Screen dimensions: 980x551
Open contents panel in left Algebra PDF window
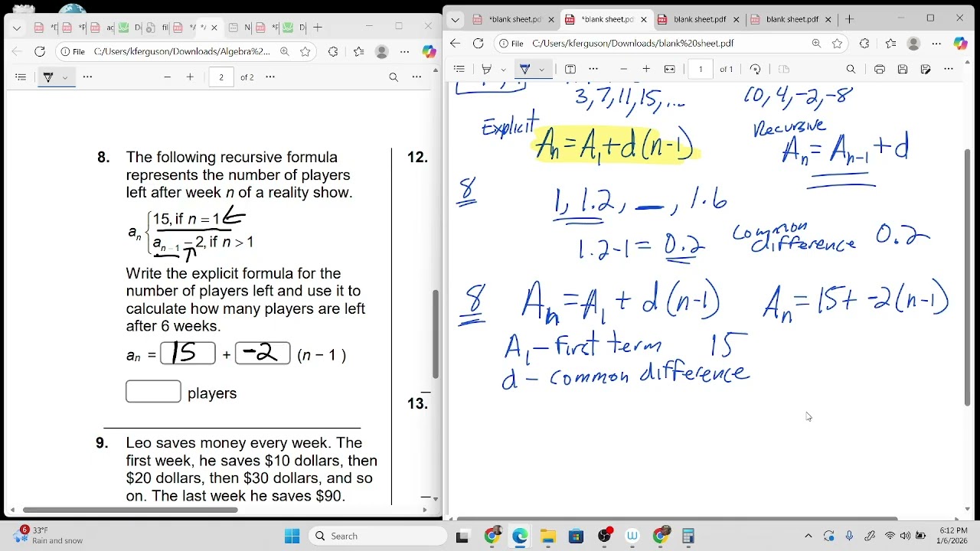click(21, 77)
